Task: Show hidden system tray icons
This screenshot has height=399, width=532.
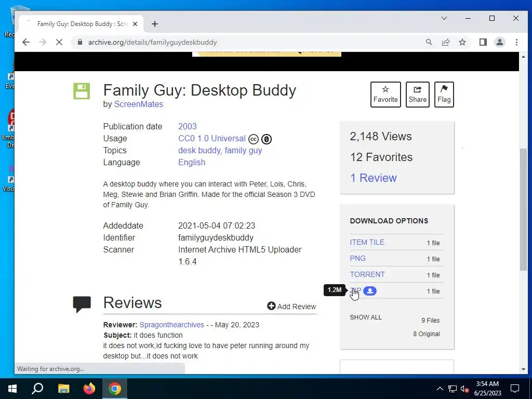Action: [440, 389]
